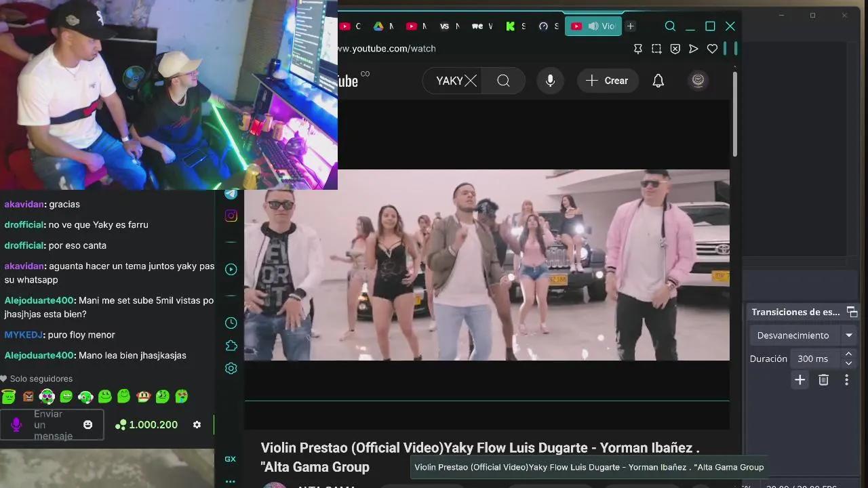The width and height of the screenshot is (868, 488).
Task: Decrease OBS transition duration with down arrow
Action: click(x=848, y=363)
